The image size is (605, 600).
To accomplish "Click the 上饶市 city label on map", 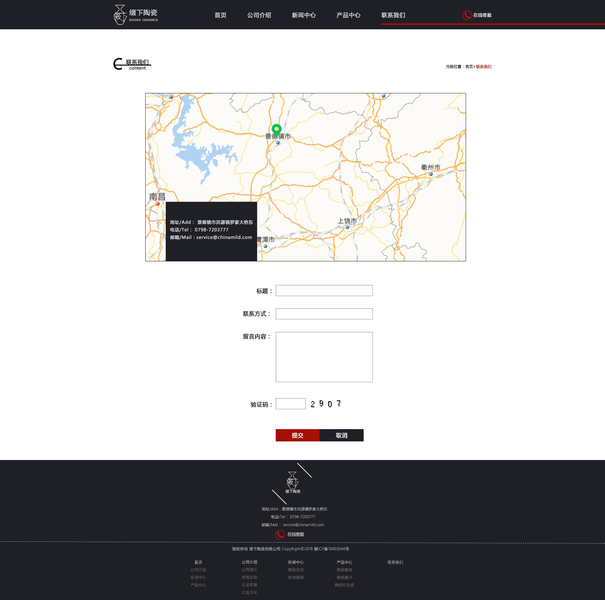I will 347,221.
